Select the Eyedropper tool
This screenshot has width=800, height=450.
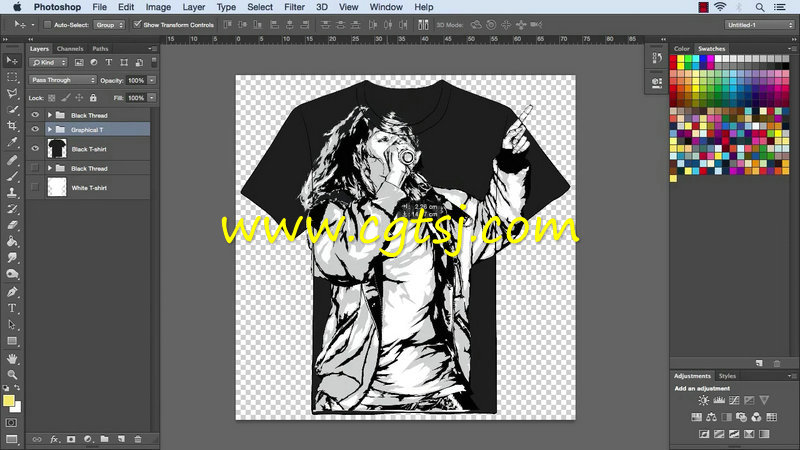(12, 142)
